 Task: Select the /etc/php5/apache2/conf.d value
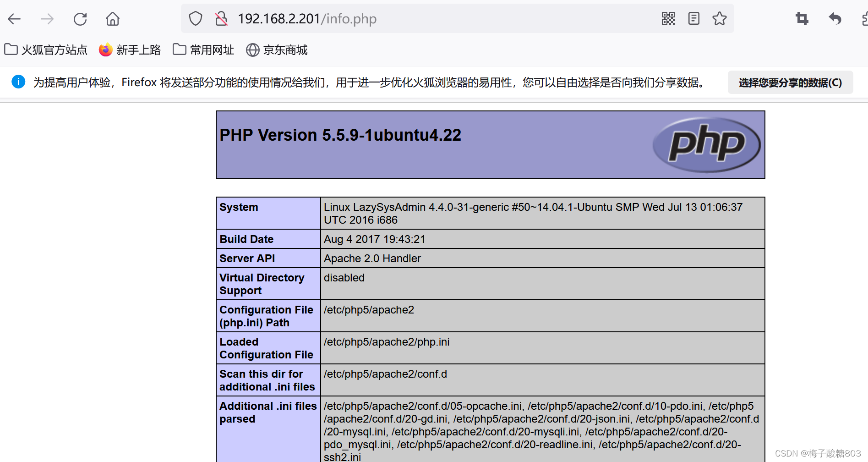click(x=385, y=374)
